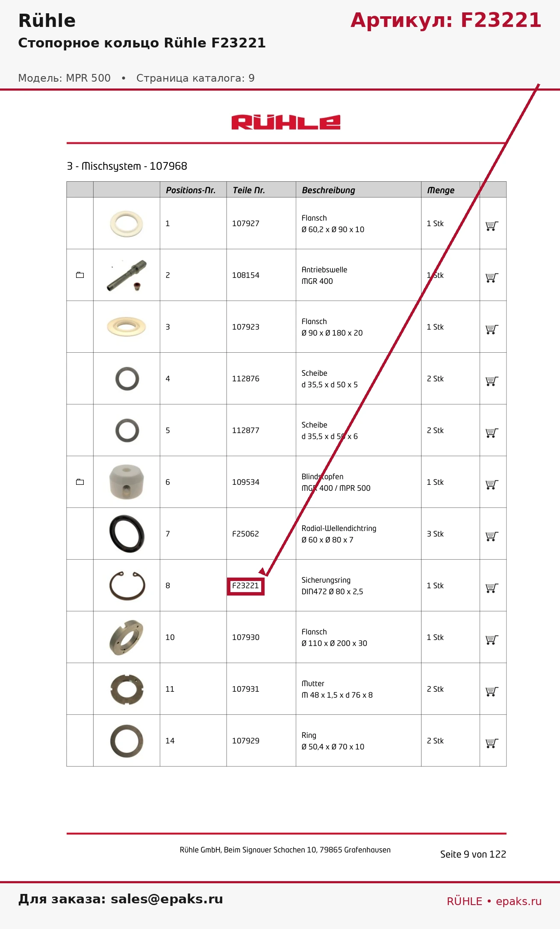The height and width of the screenshot is (929, 560).
Task: Visit the epaks.ru website link
Action: 519,901
